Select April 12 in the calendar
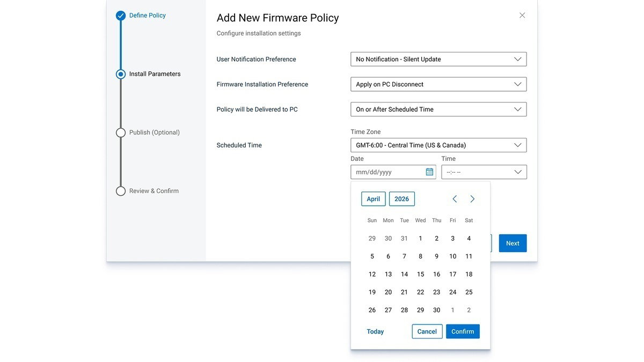 coord(372,274)
